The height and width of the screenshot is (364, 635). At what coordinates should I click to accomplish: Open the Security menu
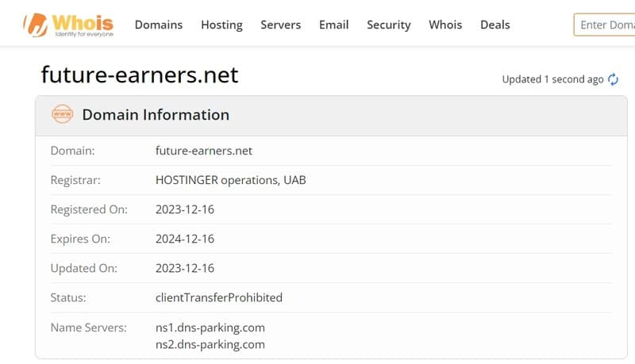pyautogui.click(x=389, y=25)
